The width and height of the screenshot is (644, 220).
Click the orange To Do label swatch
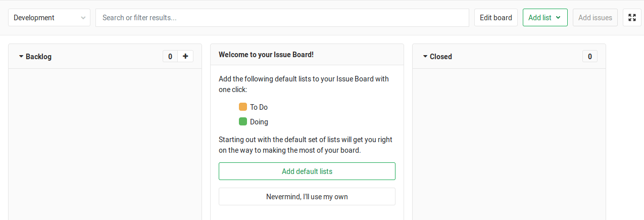click(x=243, y=107)
